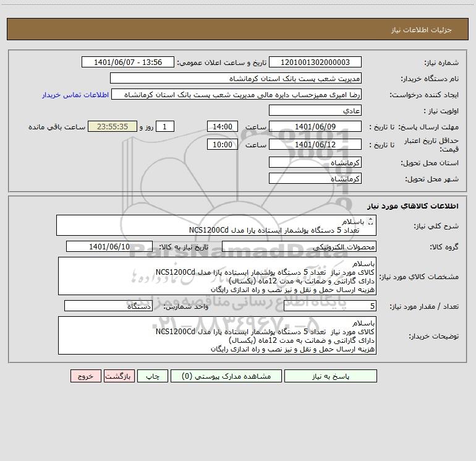Click the چاپ print button

pos(153,376)
